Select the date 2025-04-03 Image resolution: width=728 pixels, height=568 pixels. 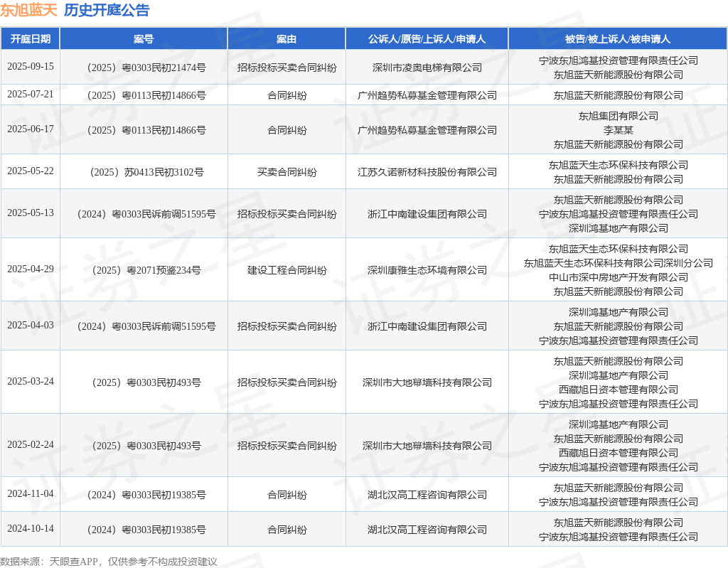(31, 325)
